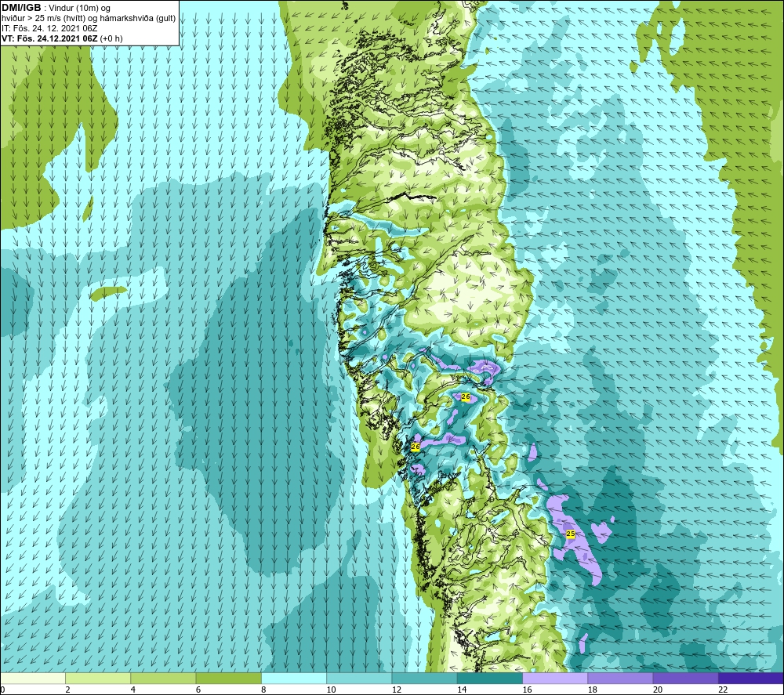
Task: Click the single-digit scale number 4
Action: pyautogui.click(x=132, y=690)
